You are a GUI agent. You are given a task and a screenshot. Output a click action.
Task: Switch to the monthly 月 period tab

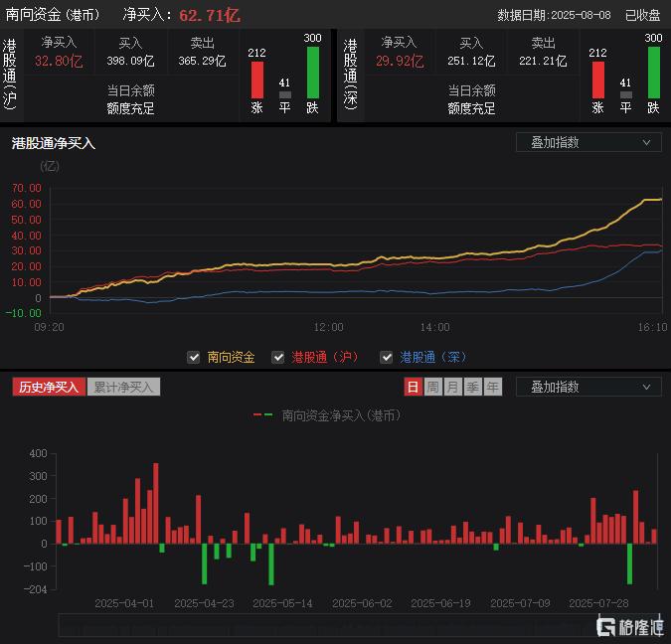(x=452, y=387)
